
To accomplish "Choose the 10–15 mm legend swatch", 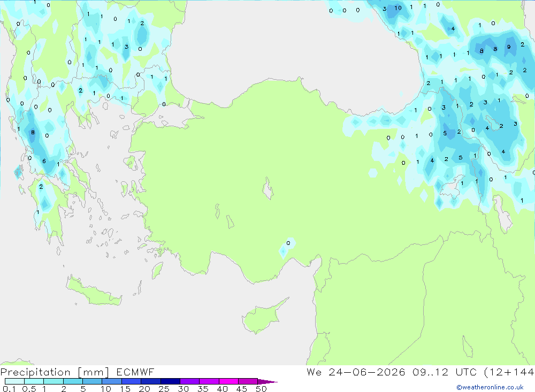I will pyautogui.click(x=112, y=381).
